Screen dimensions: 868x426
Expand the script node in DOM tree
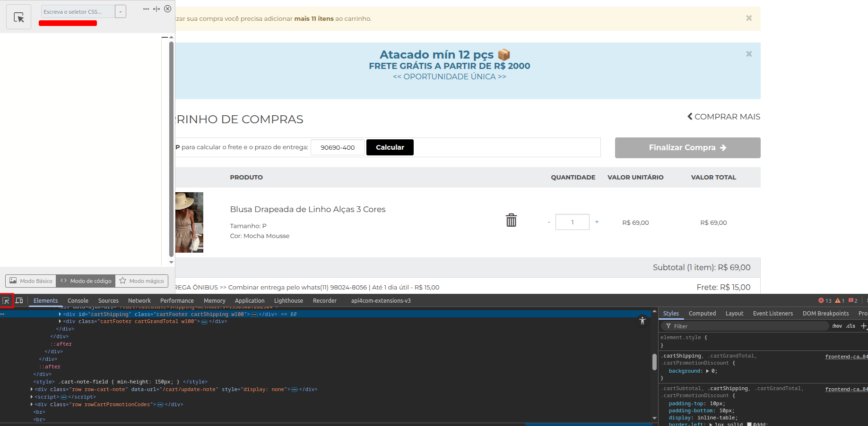tap(32, 397)
